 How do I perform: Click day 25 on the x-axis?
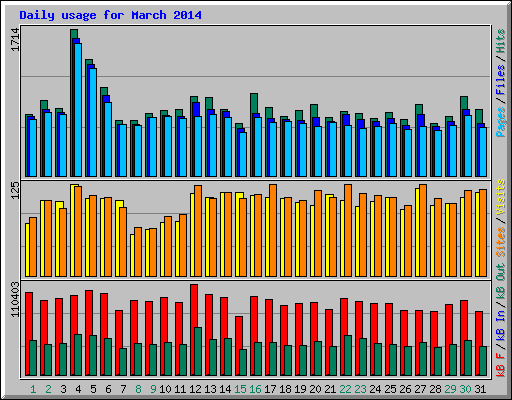pyautogui.click(x=390, y=389)
